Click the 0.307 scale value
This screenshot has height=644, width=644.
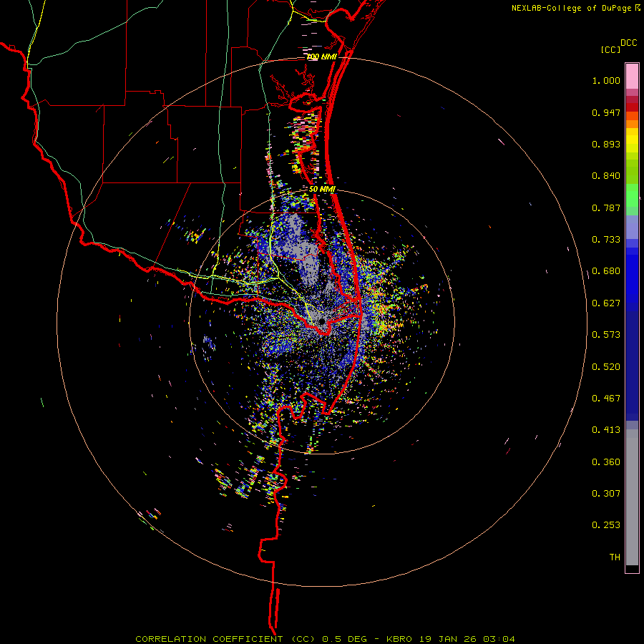[606, 494]
